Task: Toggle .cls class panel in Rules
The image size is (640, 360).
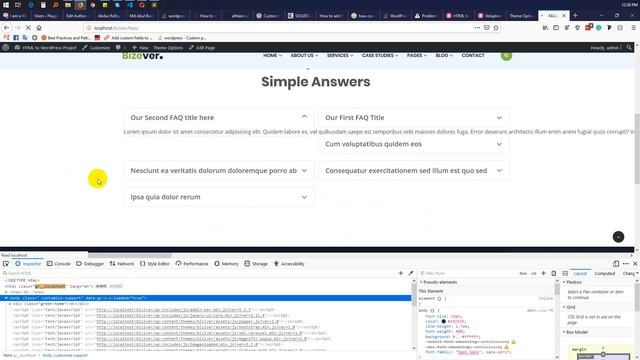Action: click(533, 273)
